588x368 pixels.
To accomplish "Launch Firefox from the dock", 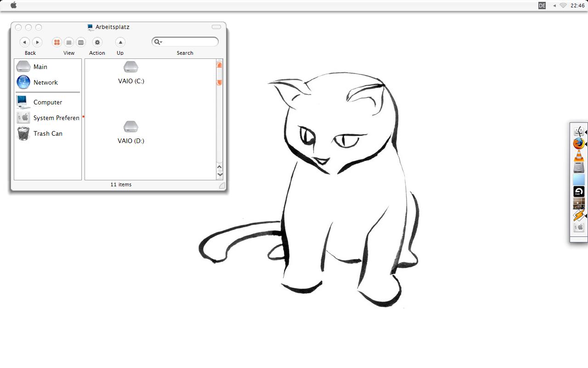I will coord(579,144).
